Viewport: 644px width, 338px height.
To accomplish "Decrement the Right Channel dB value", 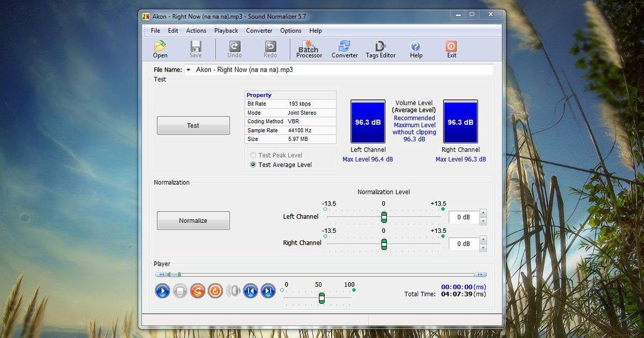I will (482, 247).
